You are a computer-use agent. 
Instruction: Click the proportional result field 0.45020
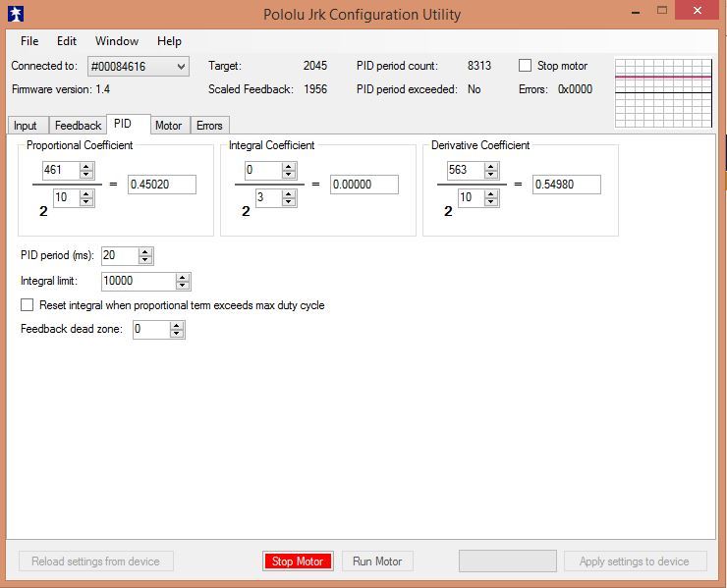click(x=162, y=185)
